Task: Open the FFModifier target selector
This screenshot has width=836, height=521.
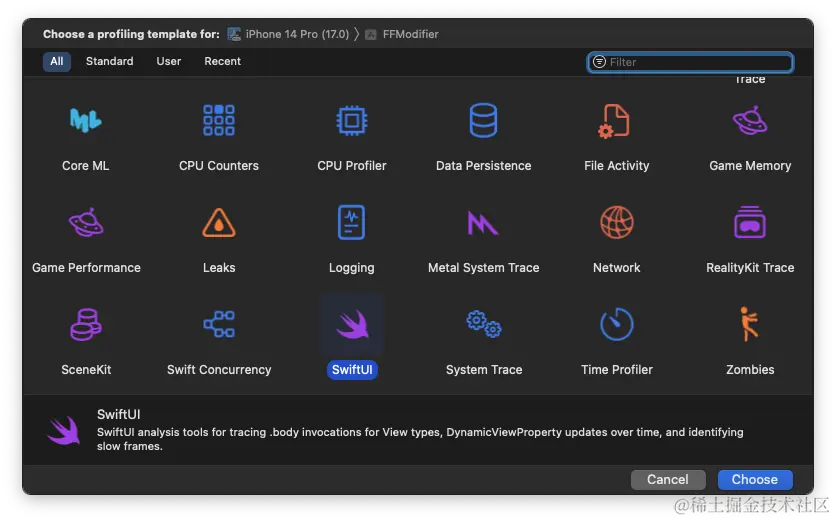Action: pos(402,35)
